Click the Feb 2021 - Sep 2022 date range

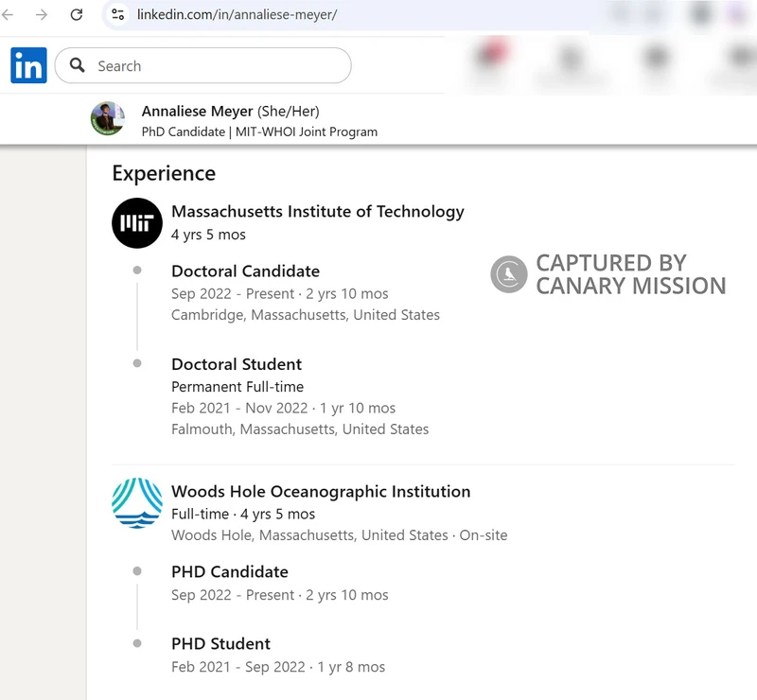point(238,667)
